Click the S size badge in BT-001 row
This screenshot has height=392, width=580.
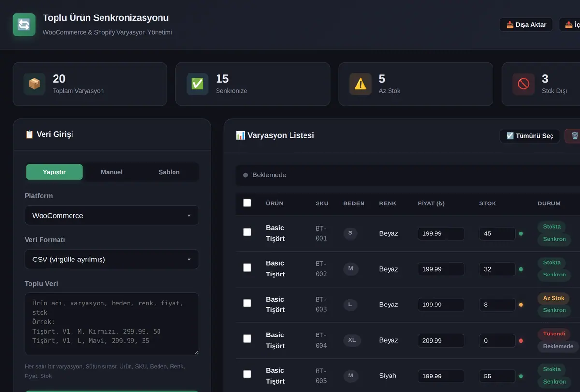coord(350,233)
